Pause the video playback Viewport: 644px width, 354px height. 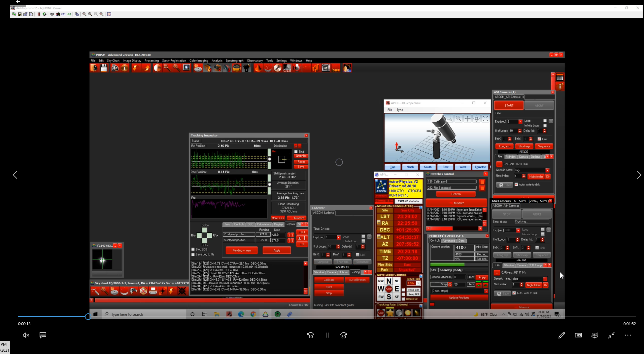click(x=327, y=335)
